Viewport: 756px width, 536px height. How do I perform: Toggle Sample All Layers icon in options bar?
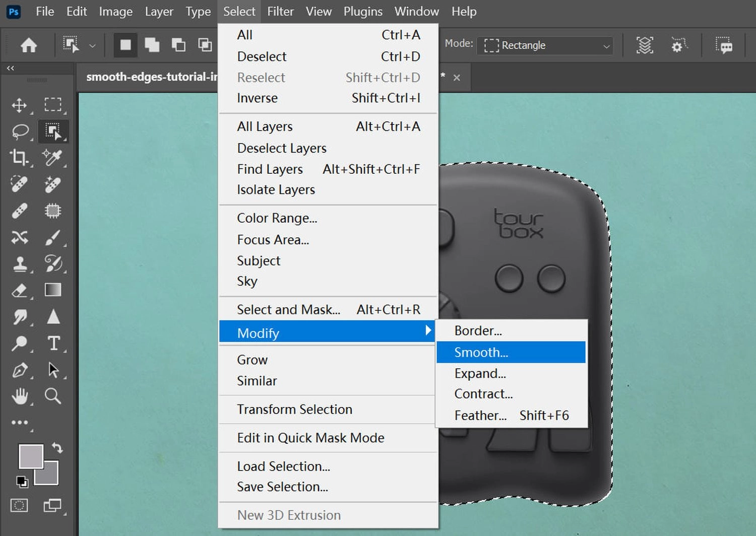[x=645, y=45]
